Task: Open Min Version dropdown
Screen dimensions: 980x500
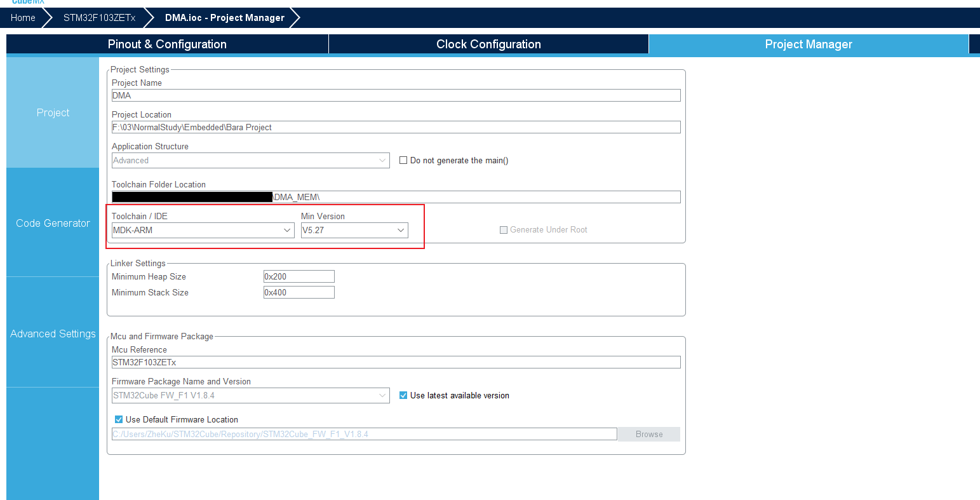Action: coord(354,230)
